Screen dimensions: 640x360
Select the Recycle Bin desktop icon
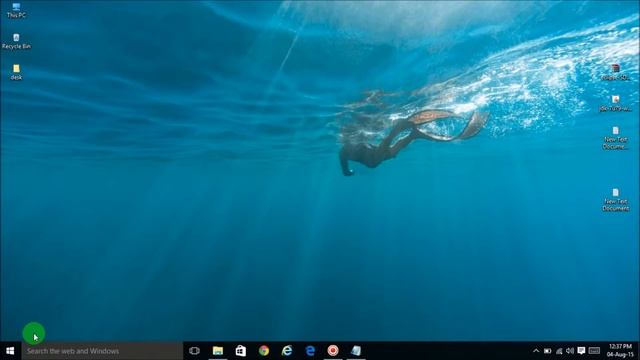16,41
